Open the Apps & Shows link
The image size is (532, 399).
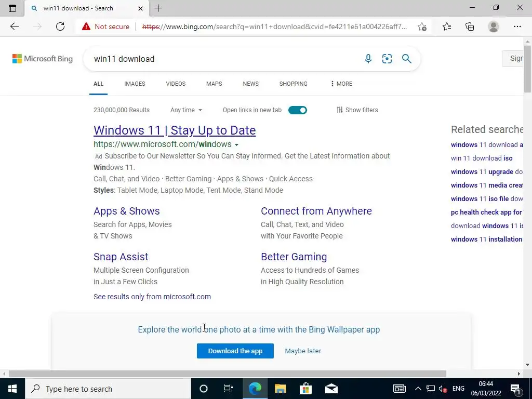(127, 211)
